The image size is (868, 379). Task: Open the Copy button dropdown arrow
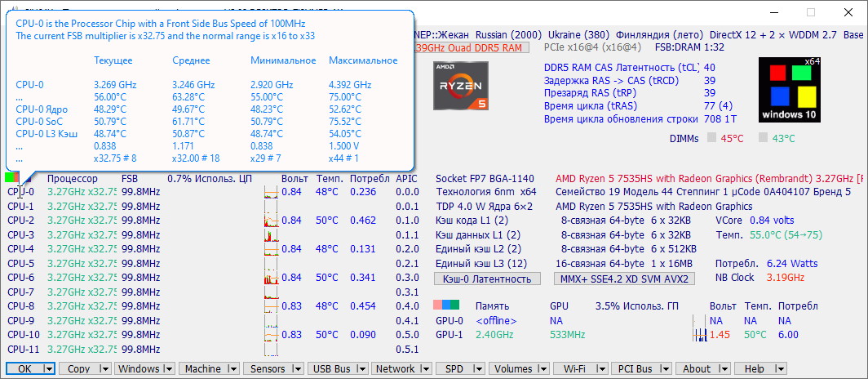coord(104,368)
